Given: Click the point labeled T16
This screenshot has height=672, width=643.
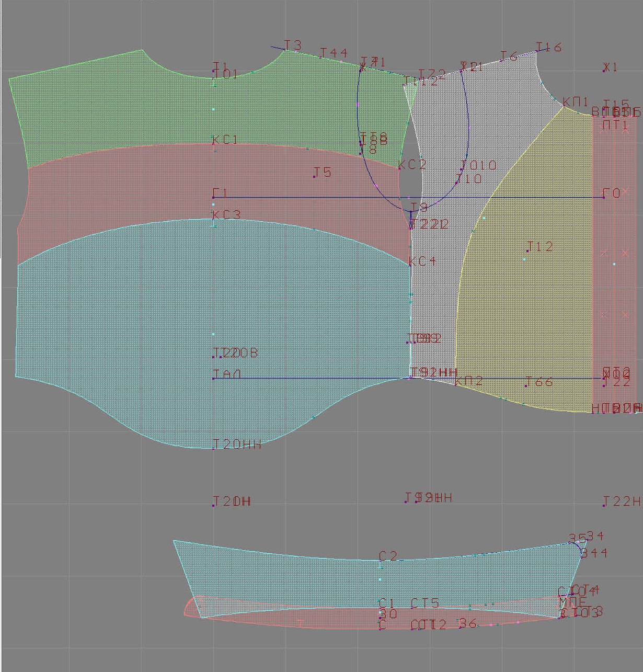Looking at the screenshot, I should tap(537, 51).
